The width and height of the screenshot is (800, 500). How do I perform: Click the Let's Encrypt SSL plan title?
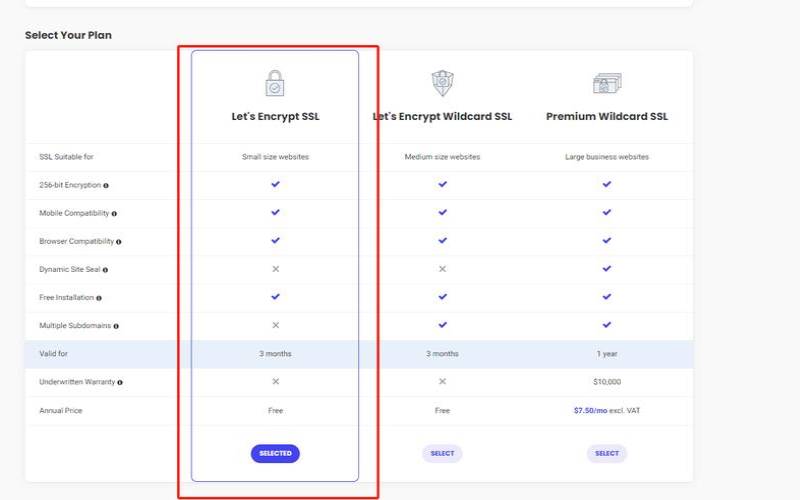pos(275,116)
